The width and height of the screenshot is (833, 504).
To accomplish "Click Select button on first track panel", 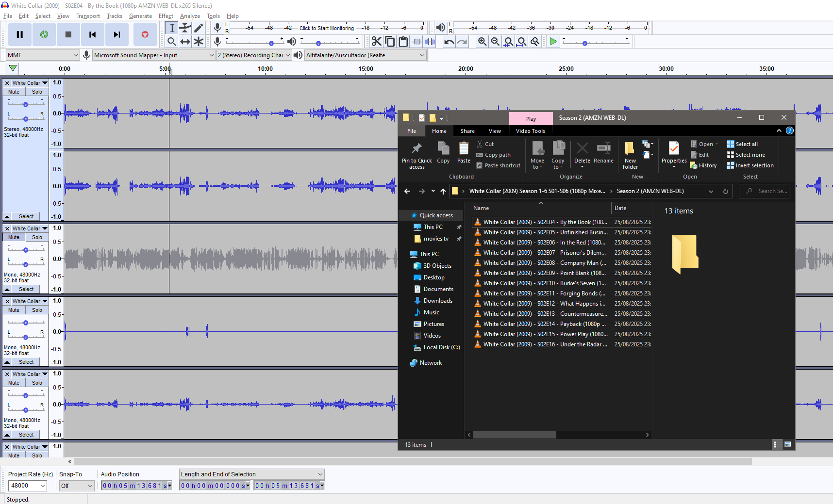I will (26, 216).
